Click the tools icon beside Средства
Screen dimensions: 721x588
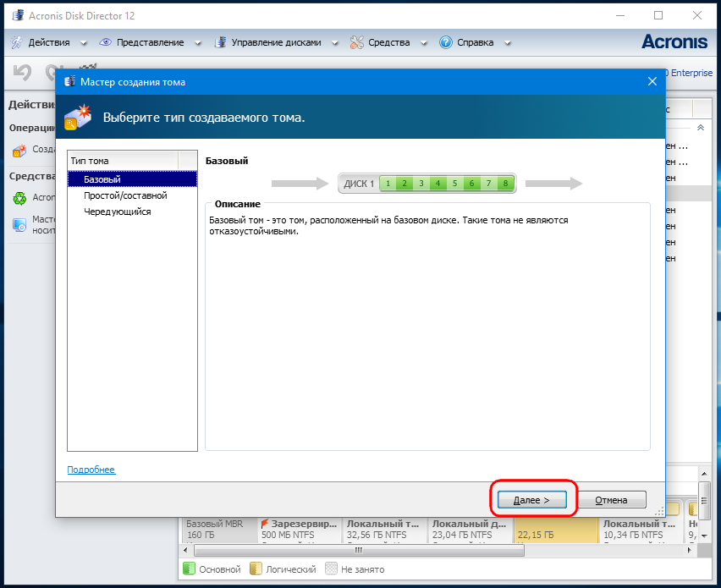357,42
